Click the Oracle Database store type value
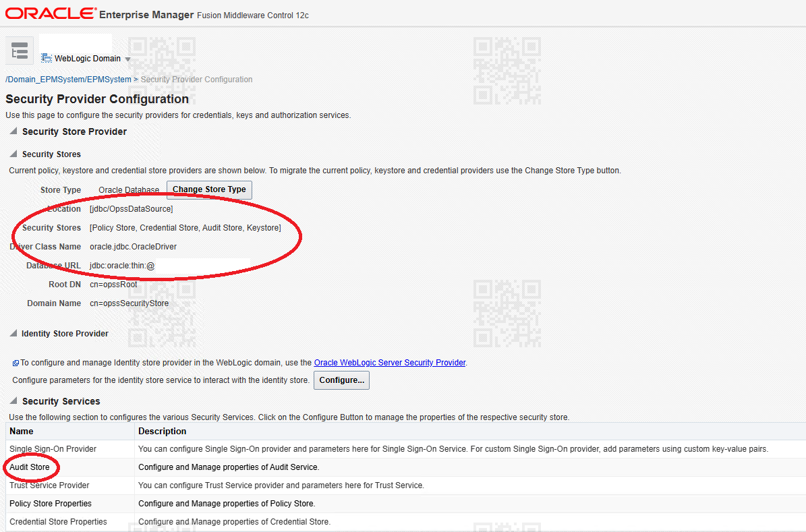This screenshot has width=806, height=532. click(129, 189)
